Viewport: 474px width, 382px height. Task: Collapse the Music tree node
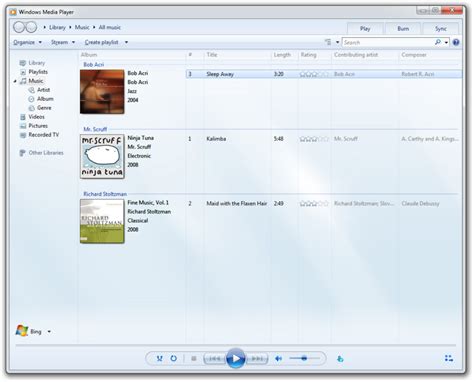click(15, 81)
